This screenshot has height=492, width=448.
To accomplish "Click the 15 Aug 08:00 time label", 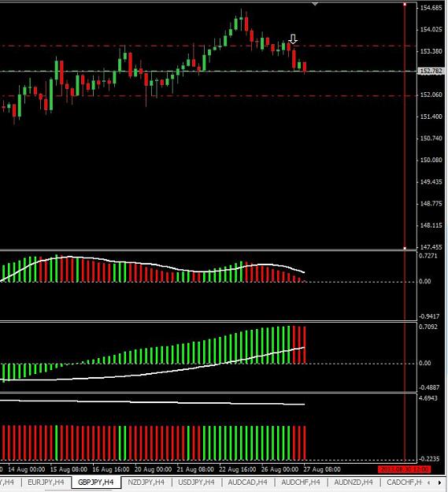I will [x=68, y=469].
